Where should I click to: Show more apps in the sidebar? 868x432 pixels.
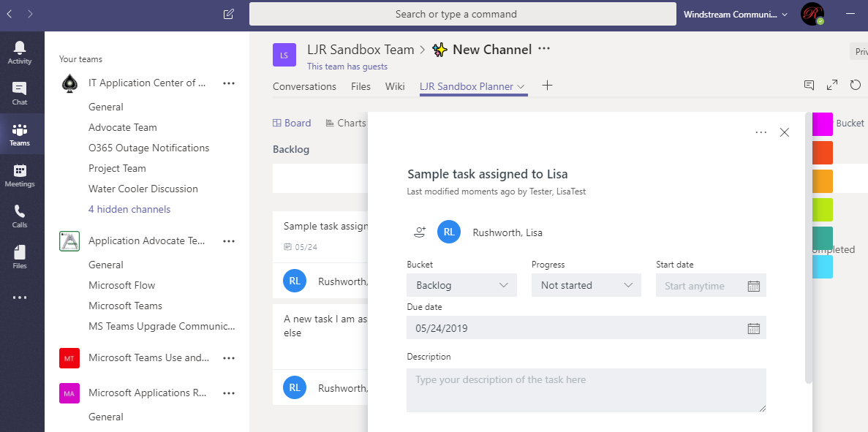(20, 298)
